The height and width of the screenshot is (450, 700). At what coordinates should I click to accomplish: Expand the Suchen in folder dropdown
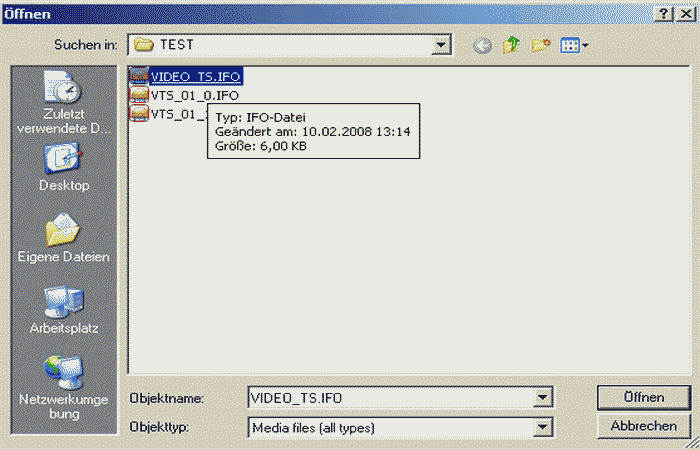coord(439,45)
